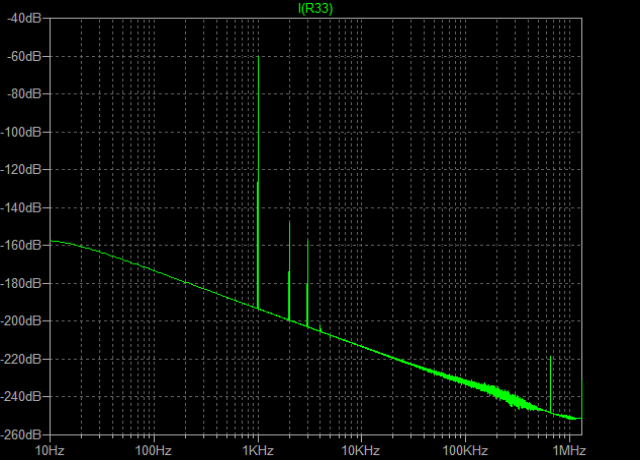The image size is (640, 460).
Task: Click the -180dB axis label
Action: (x=21, y=283)
